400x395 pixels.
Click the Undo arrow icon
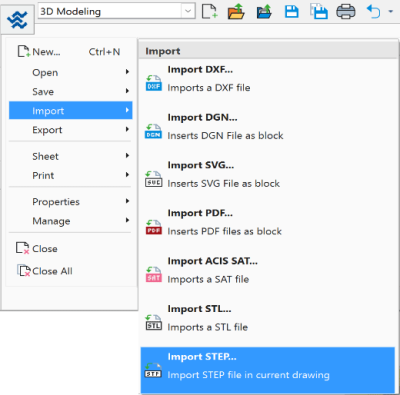[373, 12]
